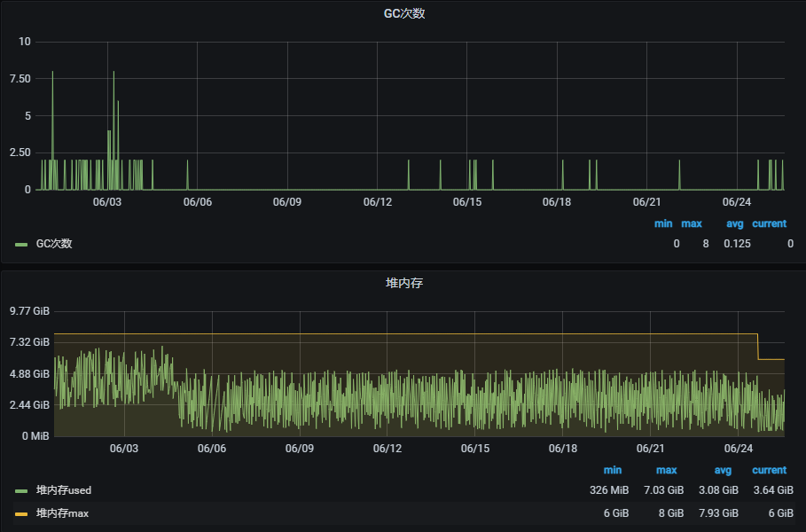
Task: Click the 06/24 label on 堆内存 axis
Action: pyautogui.click(x=738, y=449)
